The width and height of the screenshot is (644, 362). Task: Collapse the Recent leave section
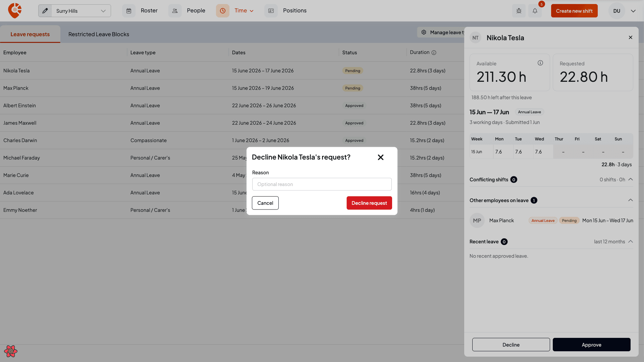631,242
